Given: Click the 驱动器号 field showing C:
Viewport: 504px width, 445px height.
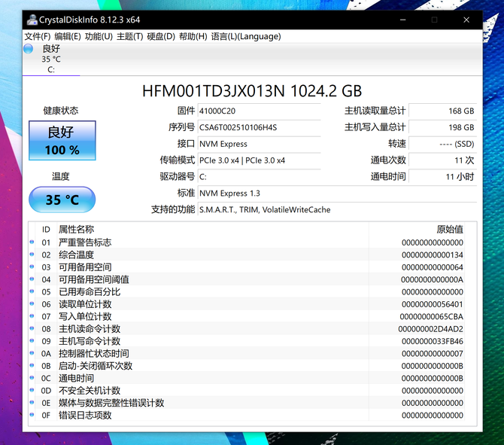Looking at the screenshot, I should click(x=259, y=177).
